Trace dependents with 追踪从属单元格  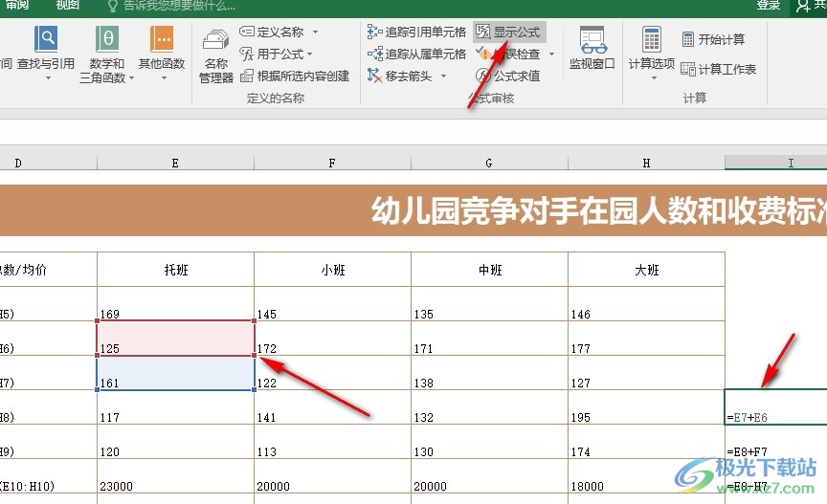click(x=416, y=54)
